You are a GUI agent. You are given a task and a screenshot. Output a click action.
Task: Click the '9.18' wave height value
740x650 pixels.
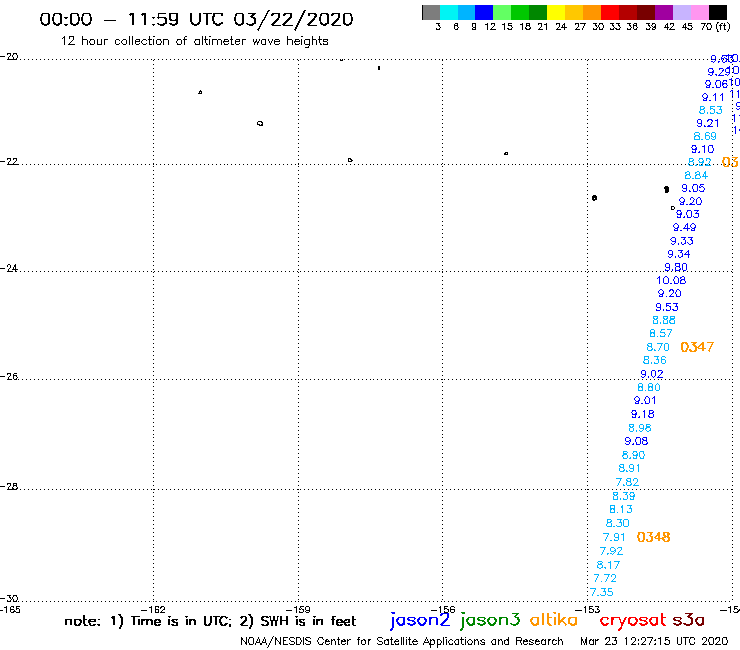tap(642, 414)
